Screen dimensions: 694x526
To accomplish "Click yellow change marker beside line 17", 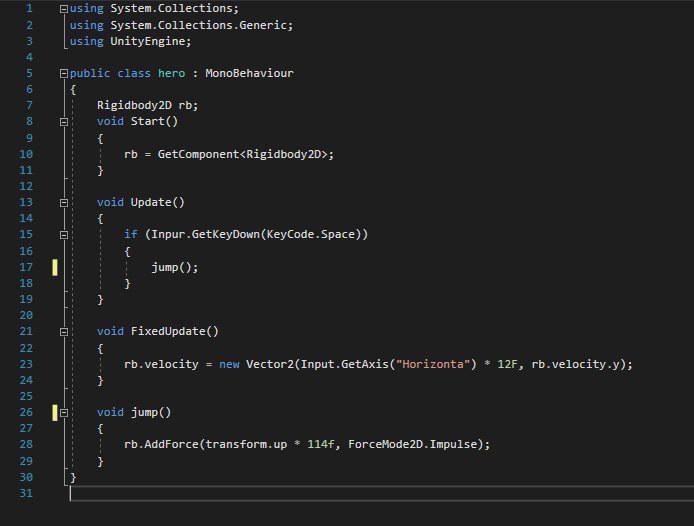I will pyautogui.click(x=55, y=267).
